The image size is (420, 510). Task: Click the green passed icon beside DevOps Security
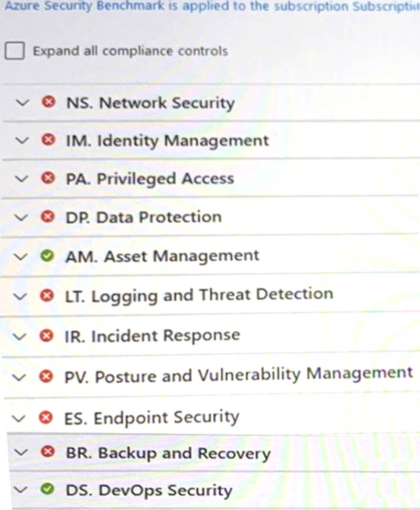click(47, 490)
